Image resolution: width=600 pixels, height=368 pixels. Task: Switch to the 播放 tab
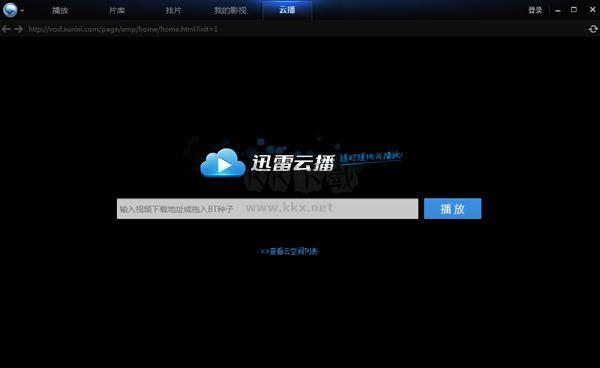coord(60,10)
